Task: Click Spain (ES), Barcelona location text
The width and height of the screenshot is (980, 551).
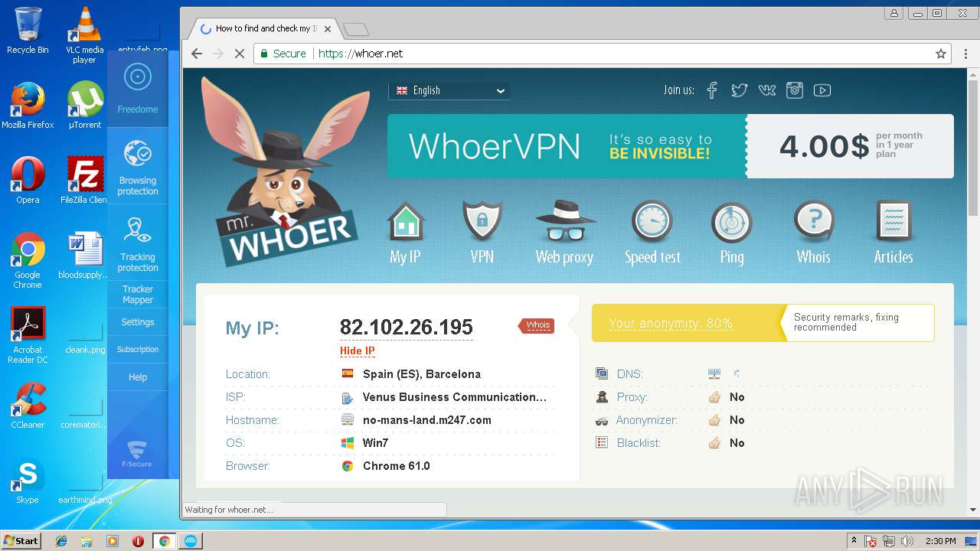Action: 422,374
